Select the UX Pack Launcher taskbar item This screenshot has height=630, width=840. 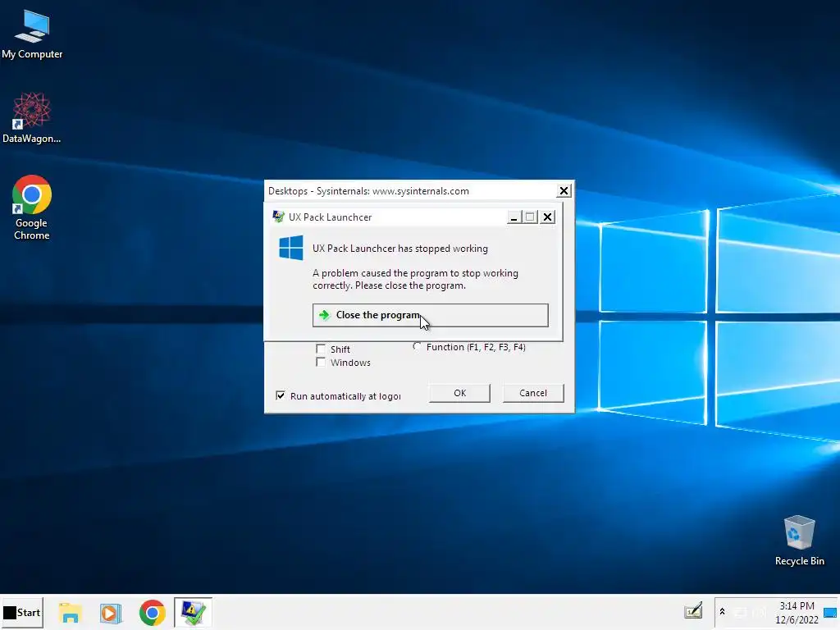[193, 612]
